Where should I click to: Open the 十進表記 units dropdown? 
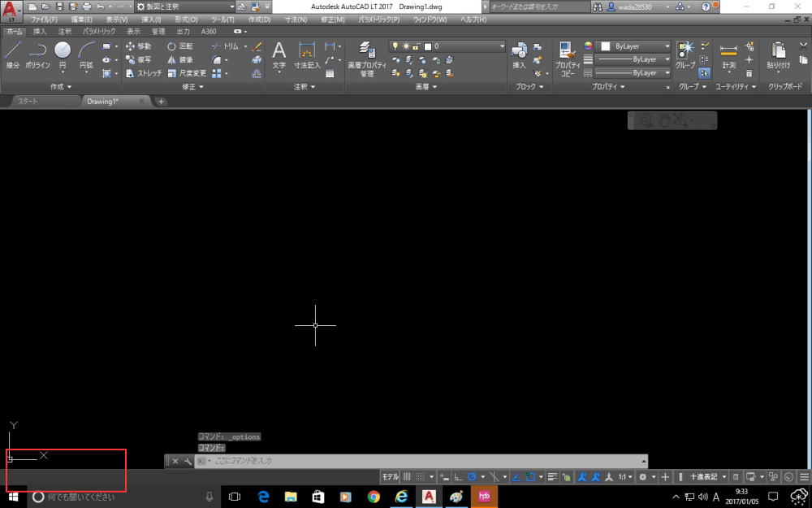click(x=708, y=477)
